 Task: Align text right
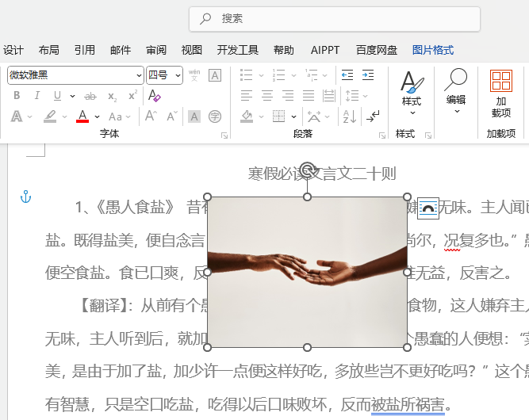(x=288, y=96)
